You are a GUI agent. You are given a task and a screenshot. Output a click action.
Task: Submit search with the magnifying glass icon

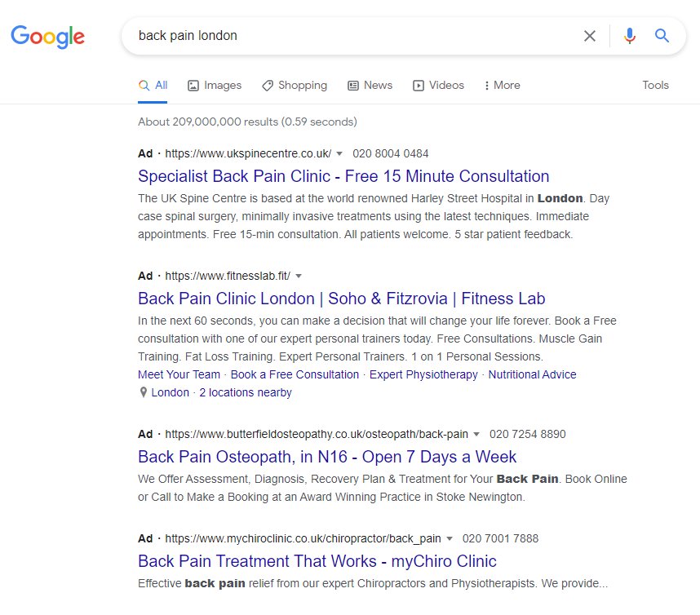[662, 35]
